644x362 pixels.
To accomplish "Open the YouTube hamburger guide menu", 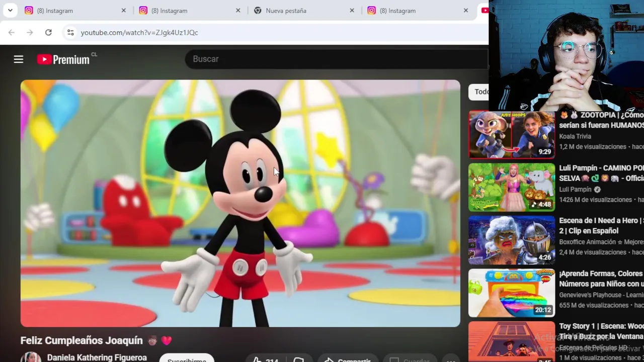I will (x=19, y=59).
